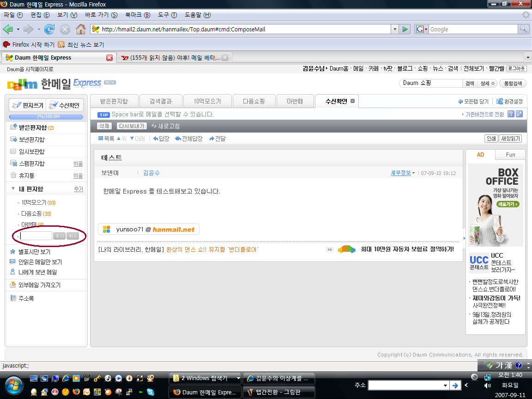Click the 로그아웃 logout button
532x399 pixels.
point(516,68)
